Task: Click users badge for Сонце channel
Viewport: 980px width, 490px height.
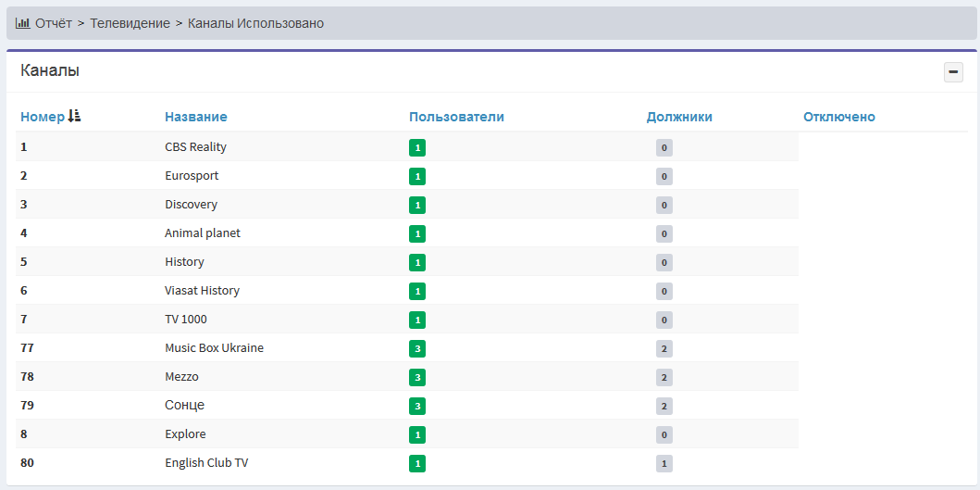Action: (x=417, y=406)
